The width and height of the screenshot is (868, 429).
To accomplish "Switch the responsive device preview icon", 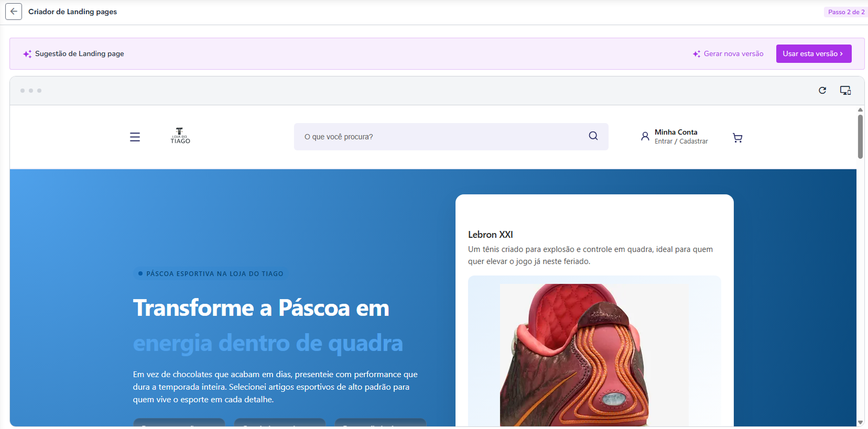I will [x=845, y=91].
